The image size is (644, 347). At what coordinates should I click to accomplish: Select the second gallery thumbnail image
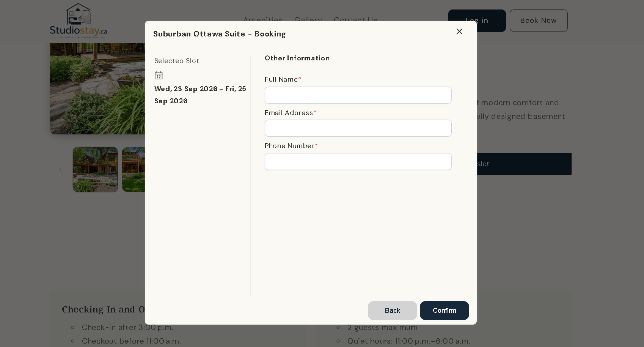click(134, 169)
